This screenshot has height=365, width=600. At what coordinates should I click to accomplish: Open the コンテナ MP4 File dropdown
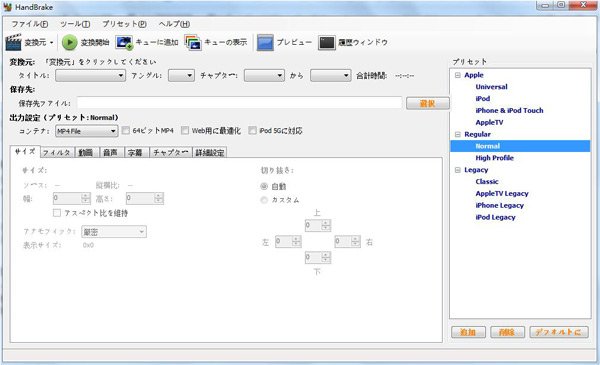[86, 131]
